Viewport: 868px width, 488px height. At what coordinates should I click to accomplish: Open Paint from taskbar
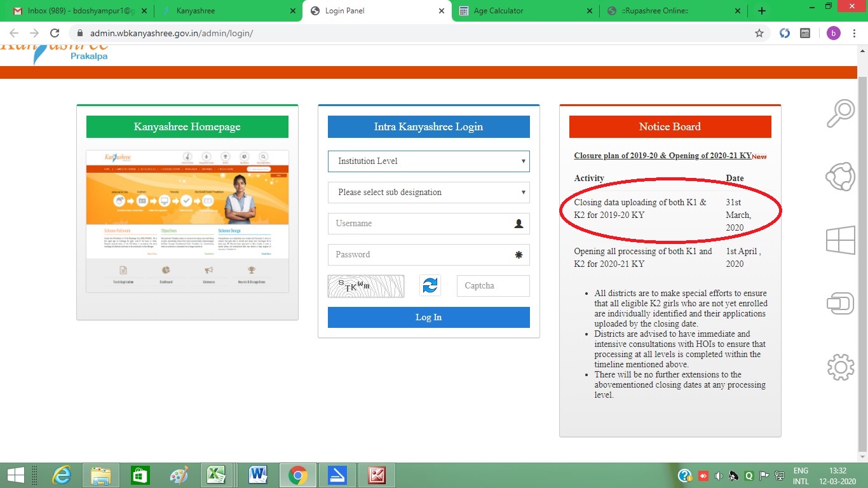pos(180,475)
